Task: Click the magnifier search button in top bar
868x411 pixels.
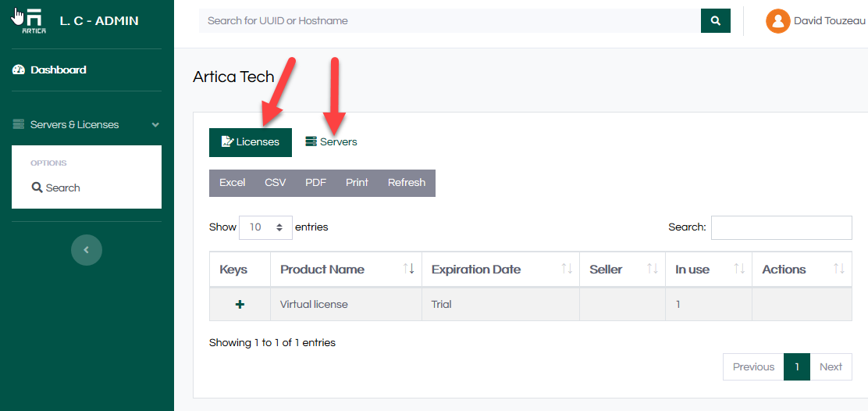Action: tap(715, 21)
